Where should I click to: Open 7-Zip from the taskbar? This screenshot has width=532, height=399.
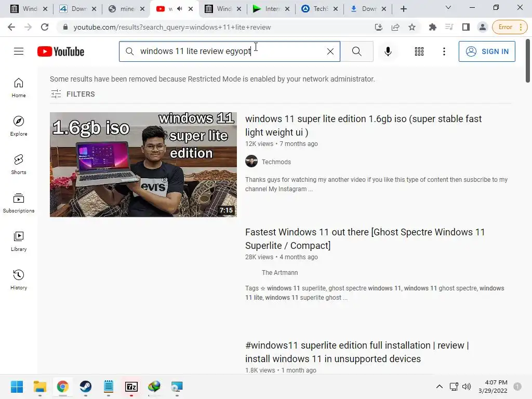tap(131, 387)
